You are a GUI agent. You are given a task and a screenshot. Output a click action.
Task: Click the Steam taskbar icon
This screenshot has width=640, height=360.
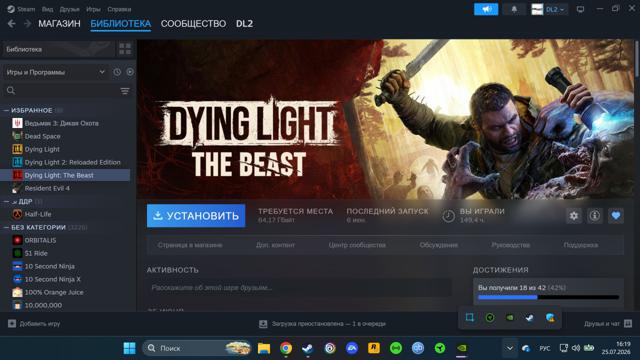pos(307,348)
